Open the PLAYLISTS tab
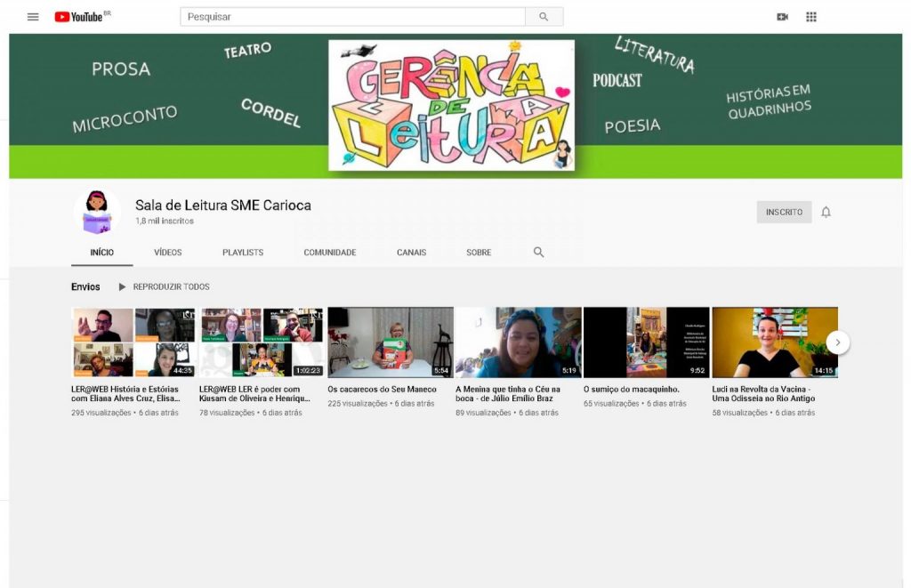This screenshot has width=911, height=588. (243, 252)
